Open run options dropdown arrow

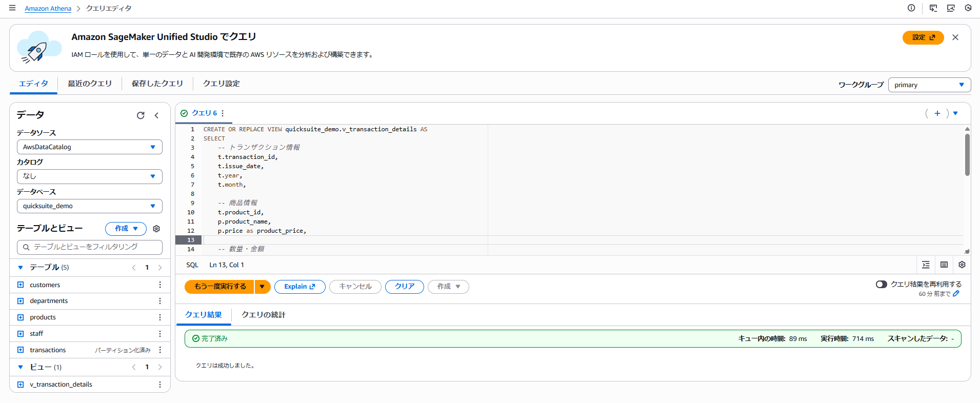coord(262,287)
